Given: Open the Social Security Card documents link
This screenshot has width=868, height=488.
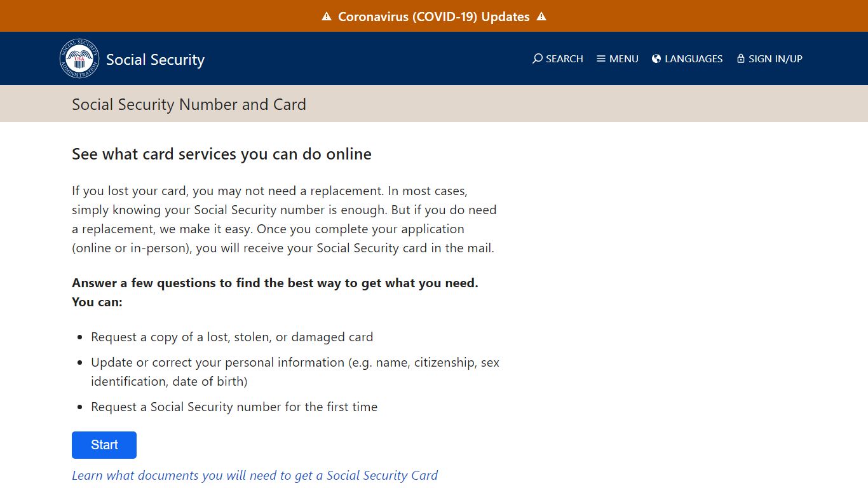Looking at the screenshot, I should [254, 475].
